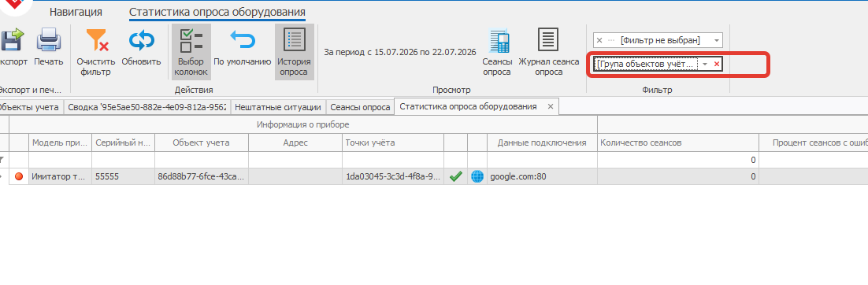The width and height of the screenshot is (868, 285).
Task: Expand the Фильтр не выбран dropdown arrow
Action: coord(717,40)
